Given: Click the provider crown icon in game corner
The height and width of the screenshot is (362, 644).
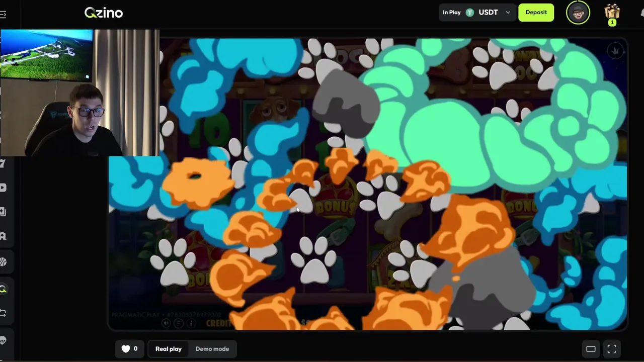Looking at the screenshot, I should click(x=615, y=51).
